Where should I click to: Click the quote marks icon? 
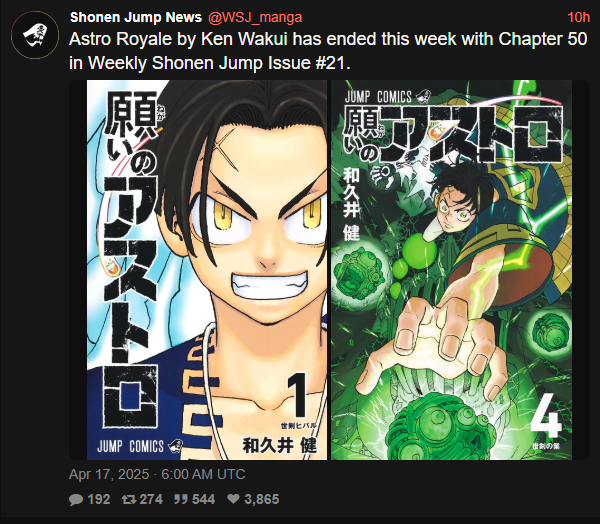point(181,499)
